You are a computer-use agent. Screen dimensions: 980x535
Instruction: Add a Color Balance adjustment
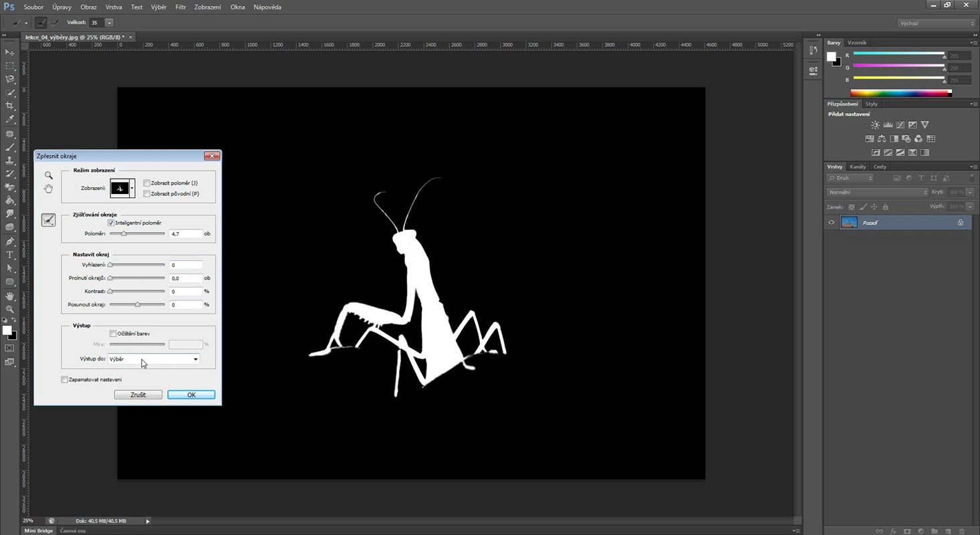pyautogui.click(x=882, y=139)
